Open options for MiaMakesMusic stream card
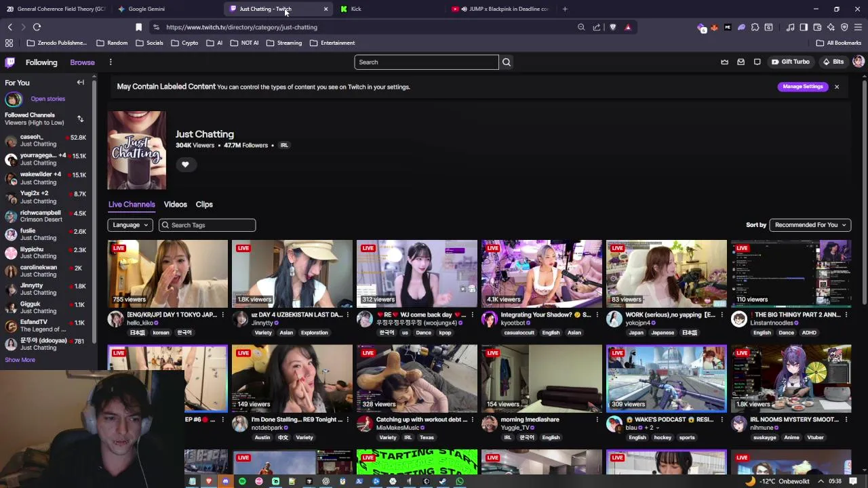 click(x=473, y=420)
